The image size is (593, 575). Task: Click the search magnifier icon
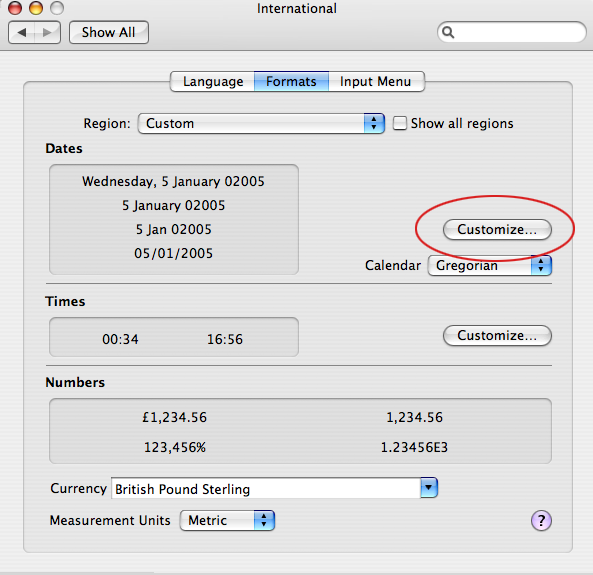(448, 33)
